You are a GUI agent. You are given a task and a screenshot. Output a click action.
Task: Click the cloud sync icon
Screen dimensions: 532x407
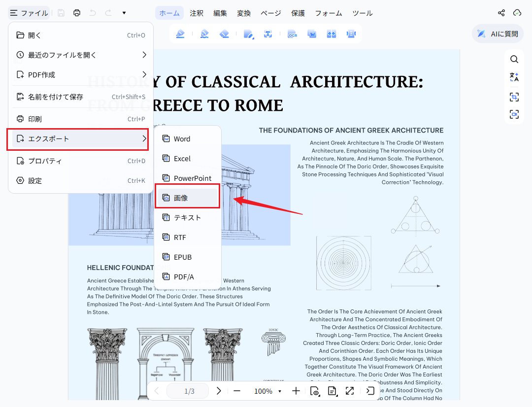coord(517,13)
